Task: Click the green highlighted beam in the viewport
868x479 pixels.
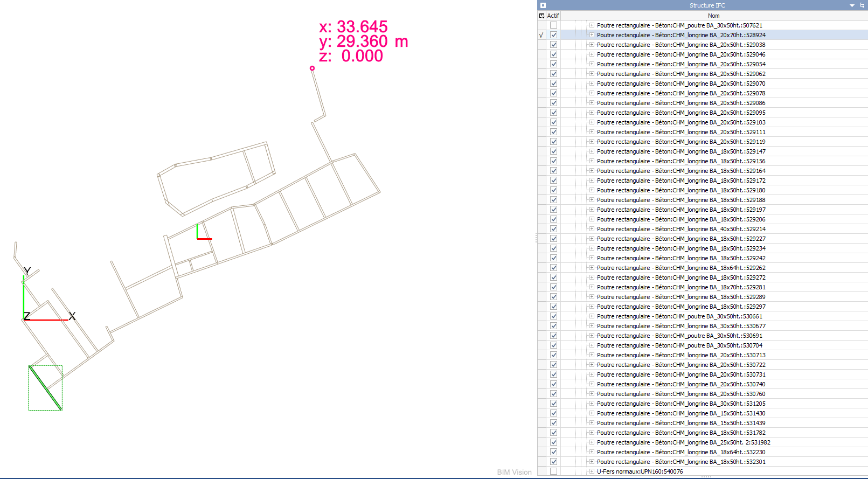Action: pyautogui.click(x=45, y=388)
